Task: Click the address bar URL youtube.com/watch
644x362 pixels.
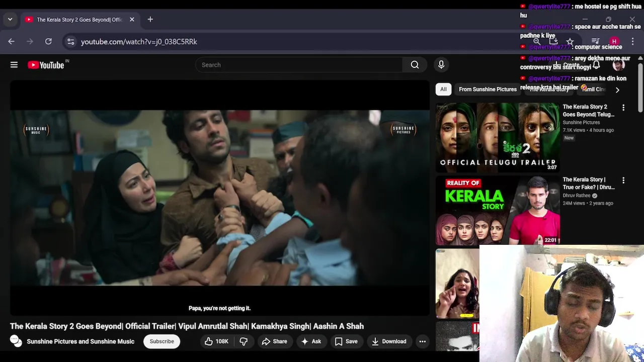Action: [139, 42]
